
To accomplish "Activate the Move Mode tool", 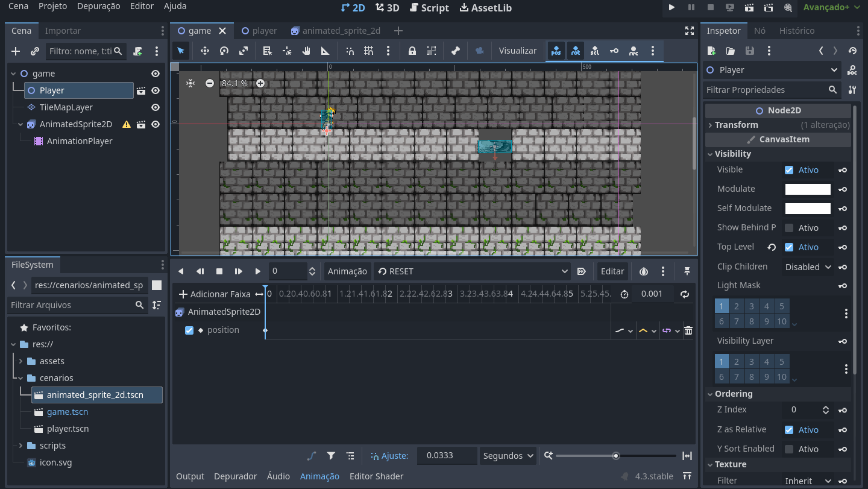I will [x=205, y=51].
